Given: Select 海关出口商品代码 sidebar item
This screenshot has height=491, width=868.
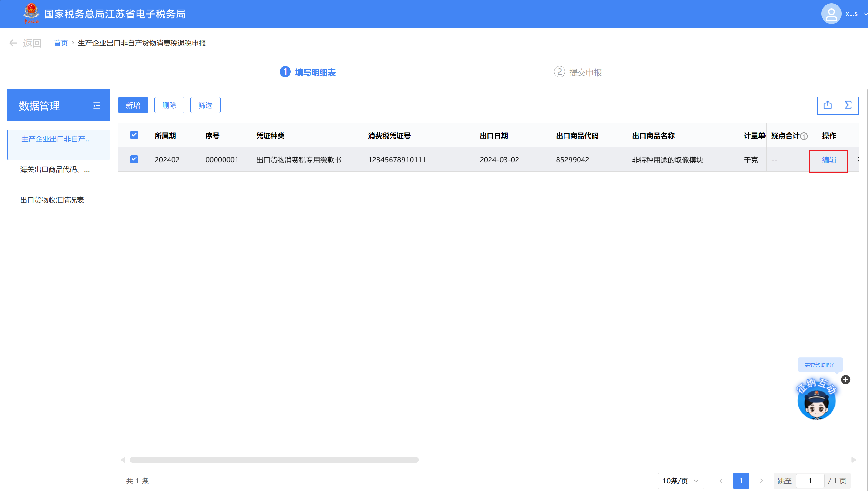Looking at the screenshot, I should point(55,170).
